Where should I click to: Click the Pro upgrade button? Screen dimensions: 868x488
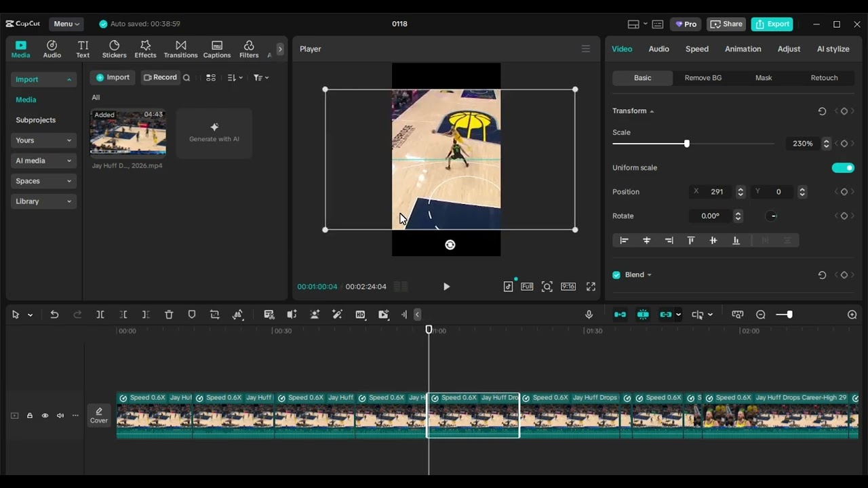tap(686, 24)
